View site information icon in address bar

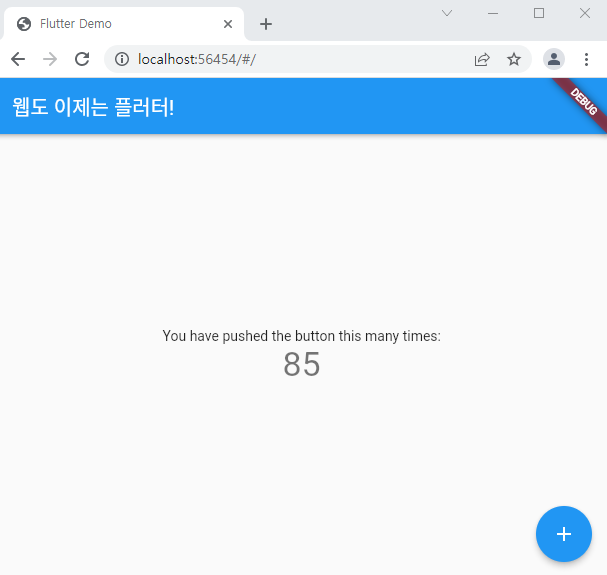pyautogui.click(x=122, y=59)
